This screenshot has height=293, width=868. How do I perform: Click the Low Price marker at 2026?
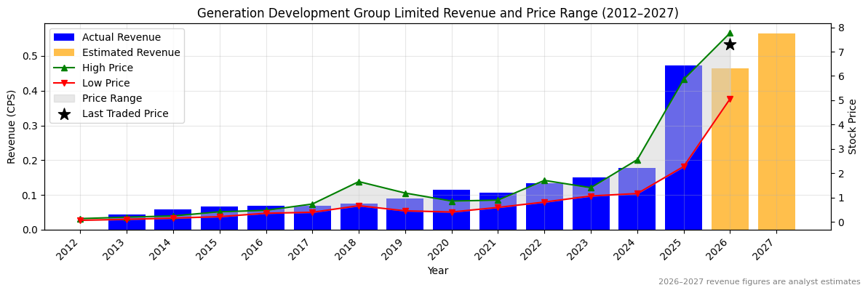[x=730, y=100]
